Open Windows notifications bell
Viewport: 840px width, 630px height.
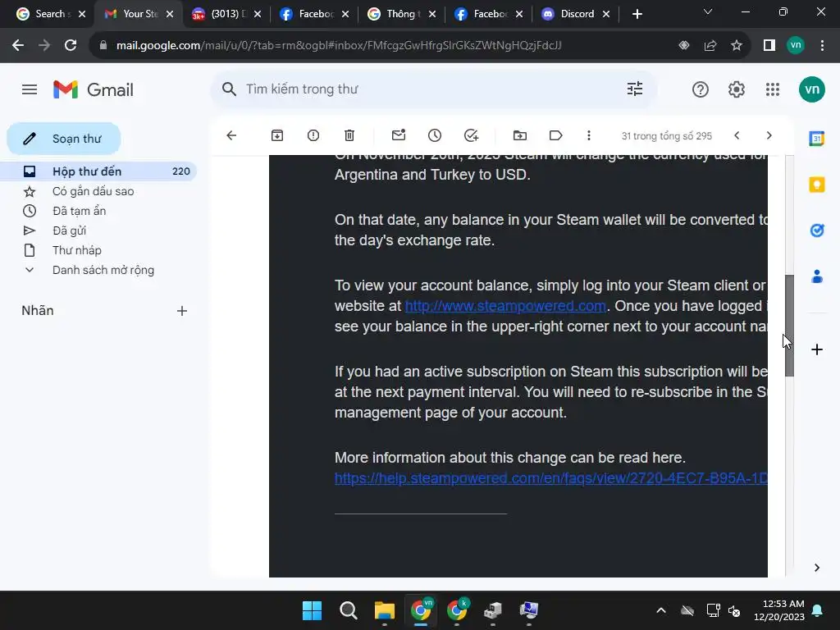pos(818,610)
